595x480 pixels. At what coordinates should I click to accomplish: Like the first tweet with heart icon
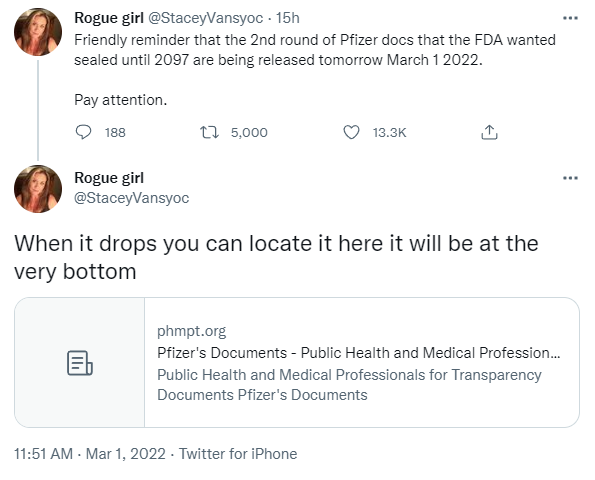(351, 132)
